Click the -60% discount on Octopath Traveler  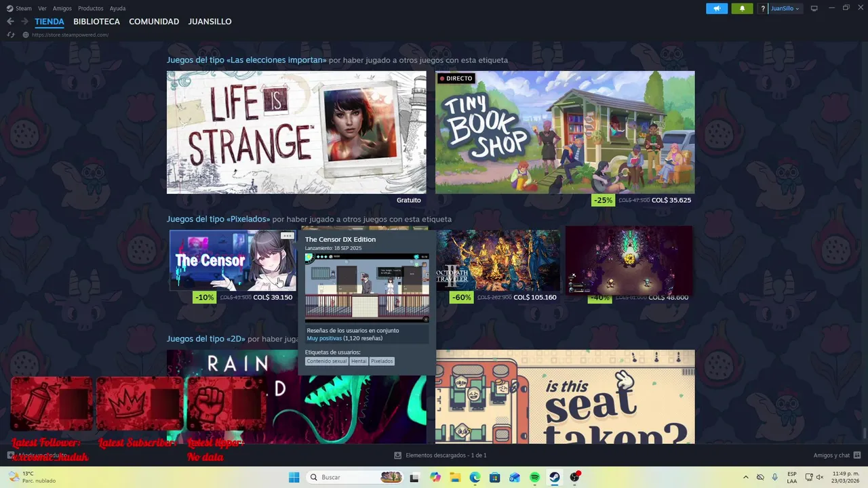[462, 297]
